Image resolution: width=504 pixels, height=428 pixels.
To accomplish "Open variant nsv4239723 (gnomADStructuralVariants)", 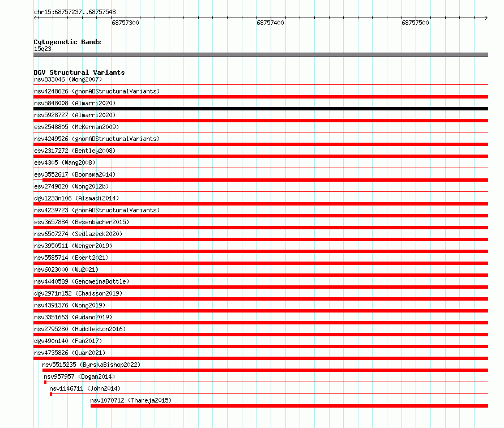I will click(97, 210).
